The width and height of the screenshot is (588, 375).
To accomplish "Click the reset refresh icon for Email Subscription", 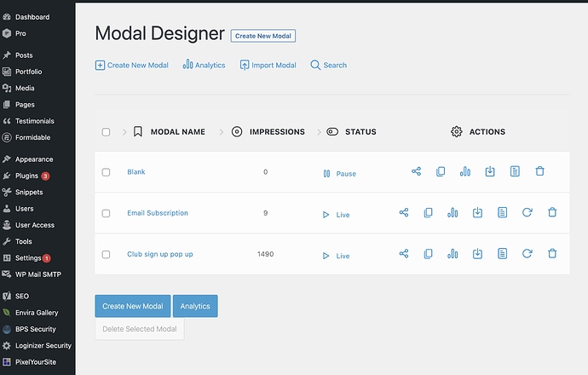I will coord(527,212).
